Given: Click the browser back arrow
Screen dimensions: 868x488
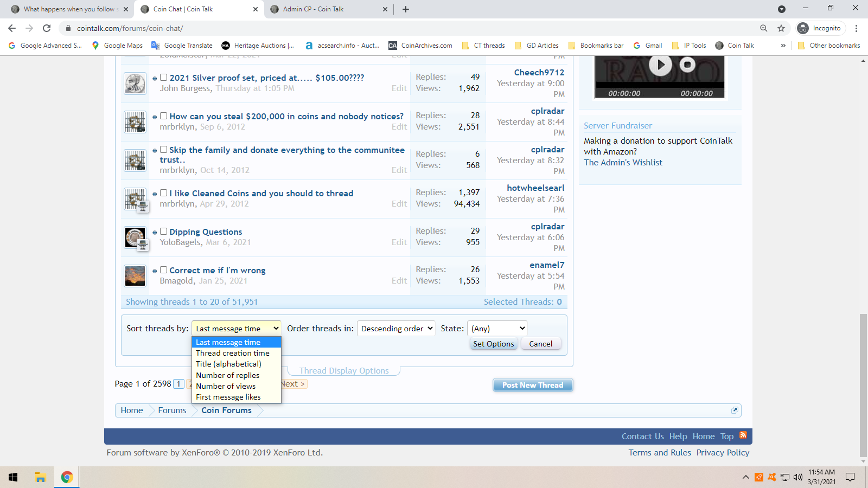Looking at the screenshot, I should [x=12, y=28].
